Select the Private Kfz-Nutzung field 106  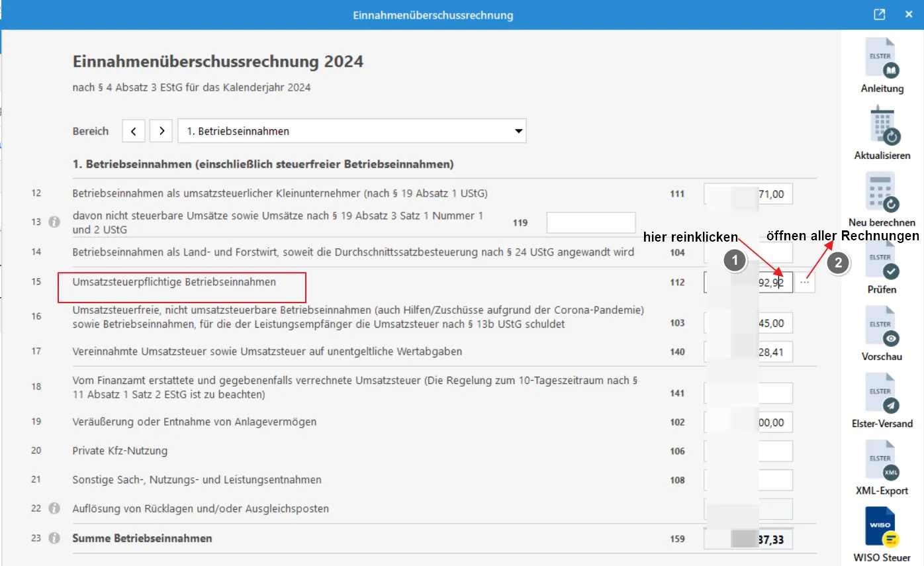748,451
